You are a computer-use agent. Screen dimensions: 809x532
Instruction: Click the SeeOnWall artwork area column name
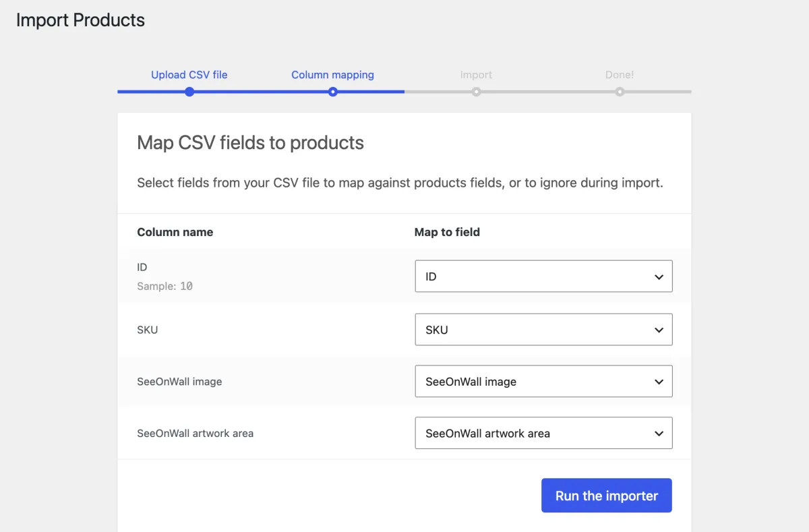196,434
